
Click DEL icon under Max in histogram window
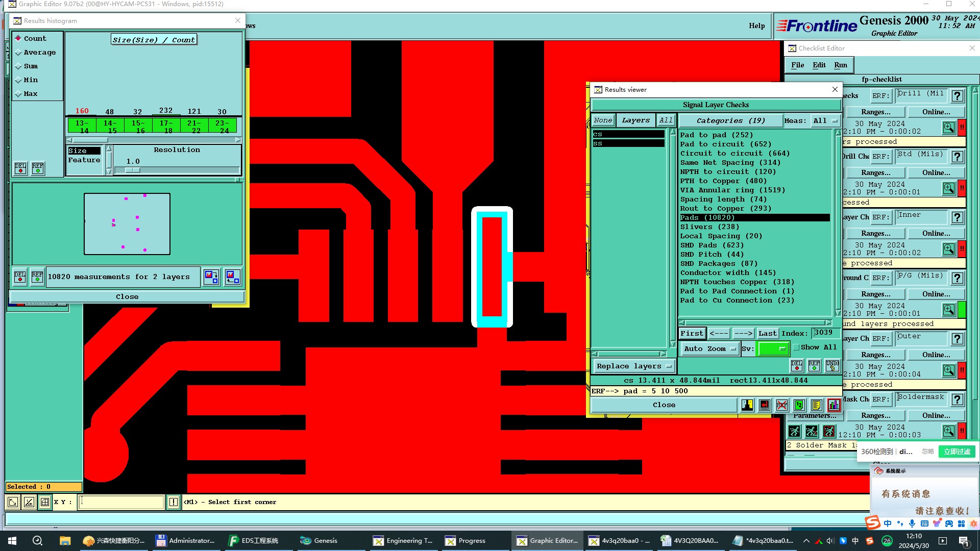(x=20, y=168)
